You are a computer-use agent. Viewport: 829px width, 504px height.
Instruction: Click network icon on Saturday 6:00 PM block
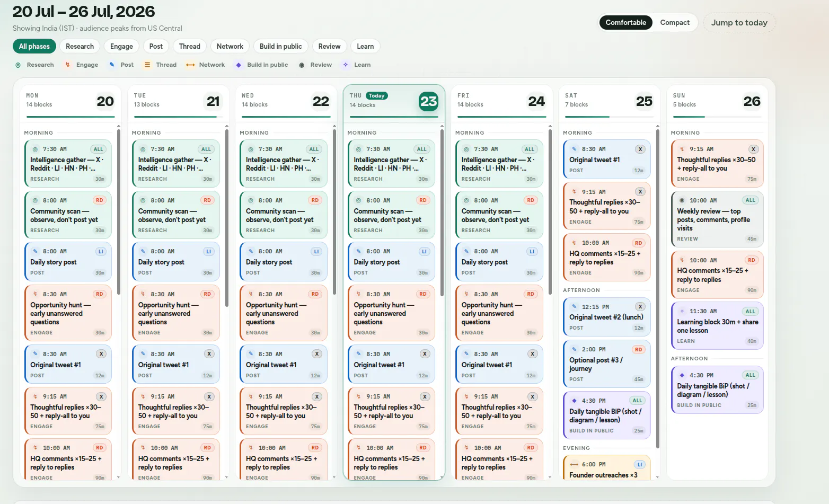click(x=574, y=465)
